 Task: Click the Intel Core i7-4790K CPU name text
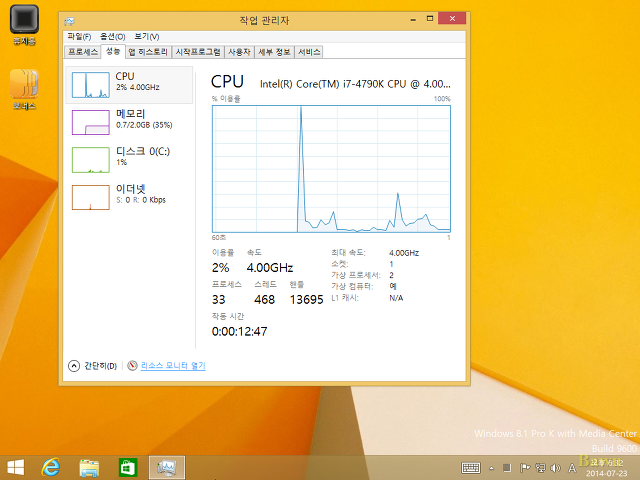tap(355, 84)
